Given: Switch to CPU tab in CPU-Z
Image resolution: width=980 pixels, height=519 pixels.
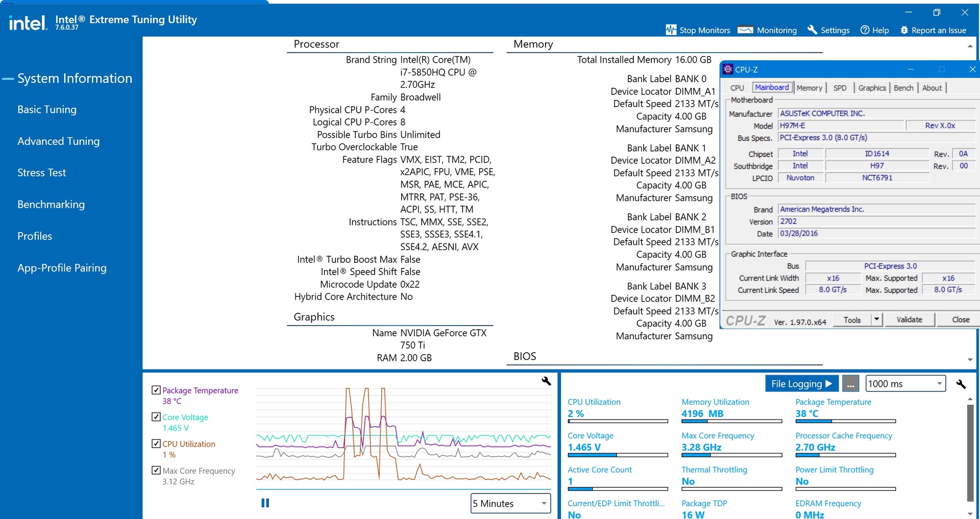Looking at the screenshot, I should 738,88.
